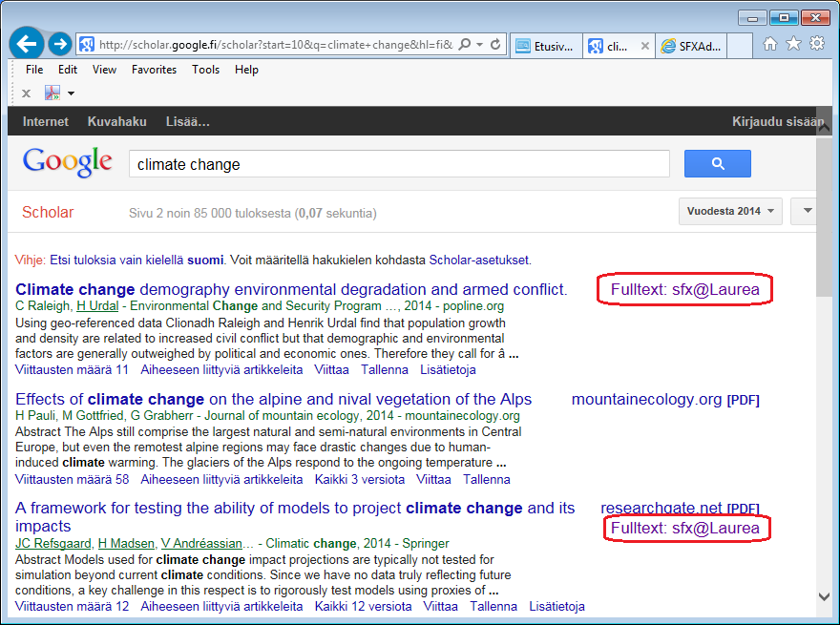Open 'Kaikki 12 versiota' versions link
Image resolution: width=840 pixels, height=625 pixels.
pyautogui.click(x=364, y=606)
